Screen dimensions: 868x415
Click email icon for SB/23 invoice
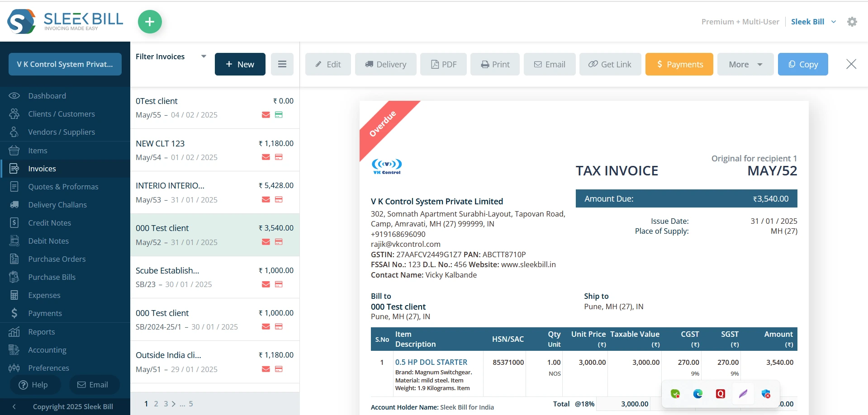[266, 284]
